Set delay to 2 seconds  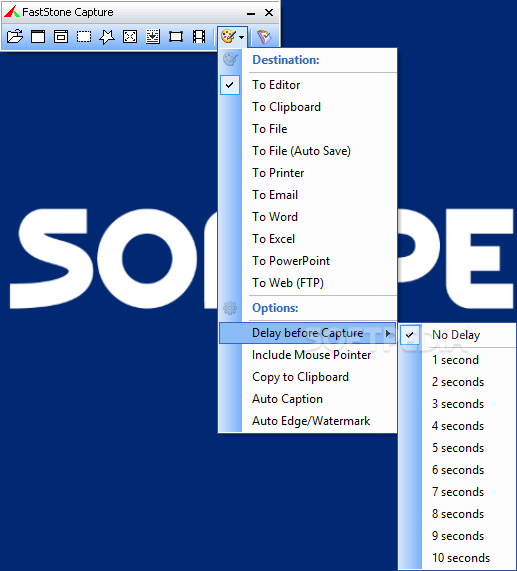point(458,382)
